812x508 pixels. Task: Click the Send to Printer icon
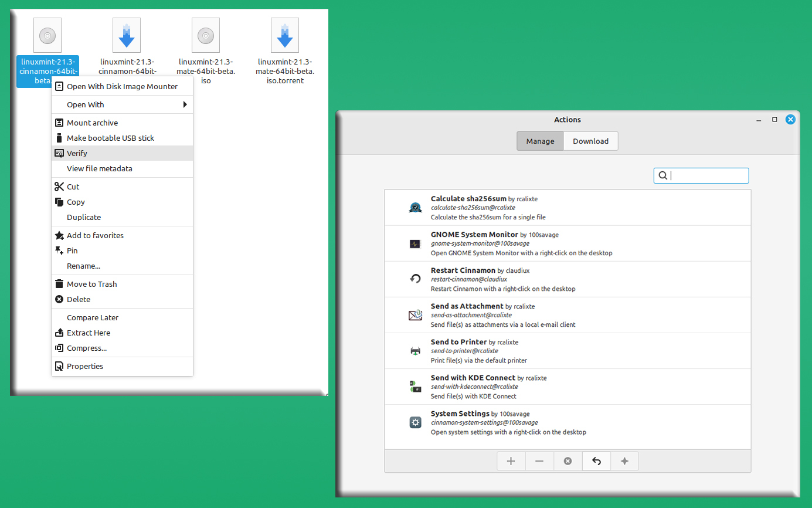(415, 351)
